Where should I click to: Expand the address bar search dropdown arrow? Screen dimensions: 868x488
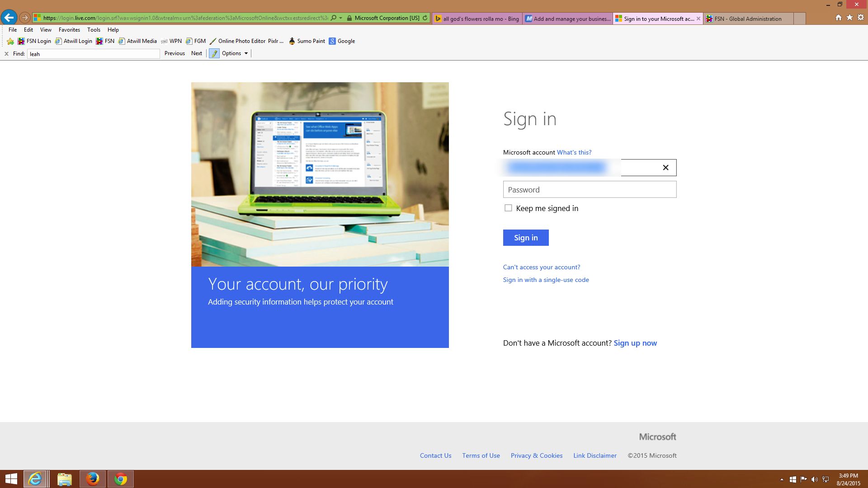[341, 18]
